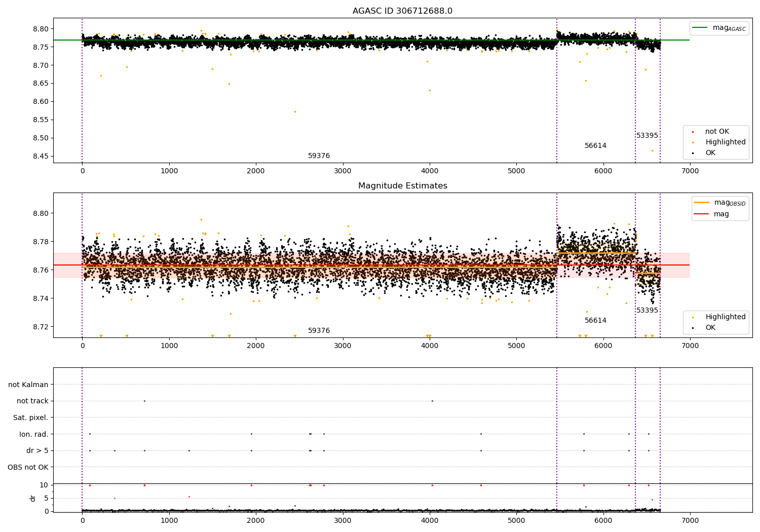Click the 4000 x-tick of Magnitude Estimates plot

430,346
